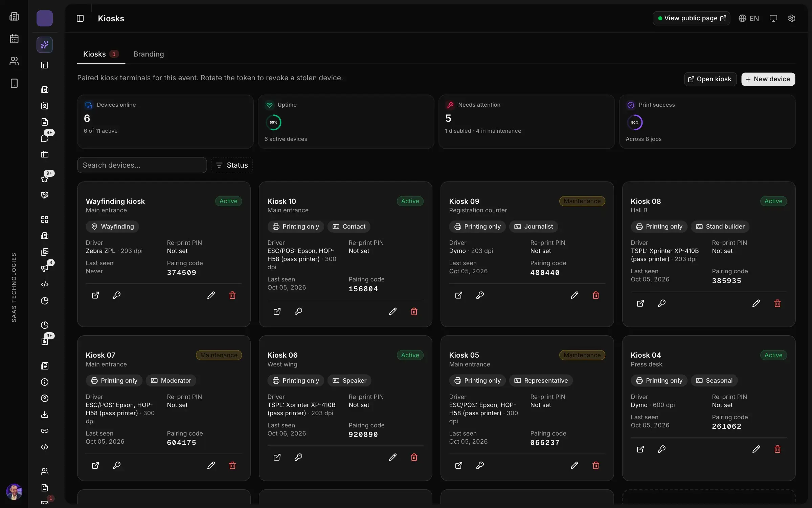The height and width of the screenshot is (508, 812).
Task: Rotate token key icon on Kiosk 09
Action: pos(480,295)
